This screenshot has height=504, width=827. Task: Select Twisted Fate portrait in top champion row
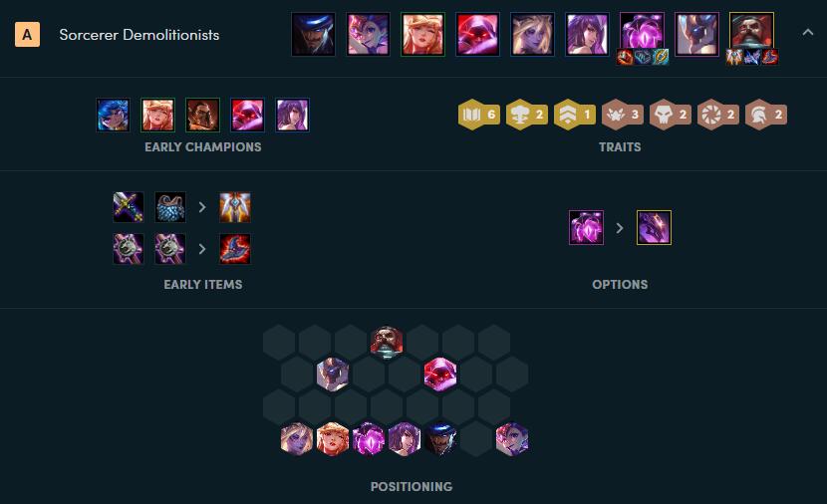[x=313, y=34]
